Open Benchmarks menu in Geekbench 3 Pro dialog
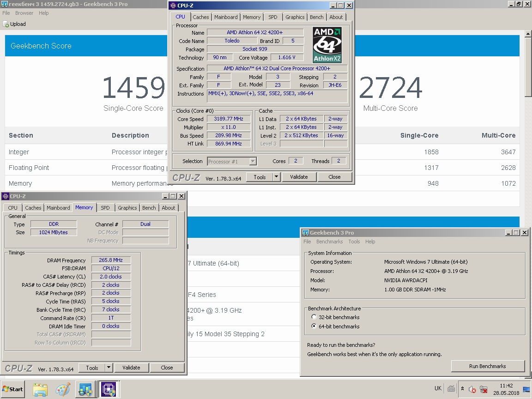This screenshot has height=399, width=532. [329, 242]
